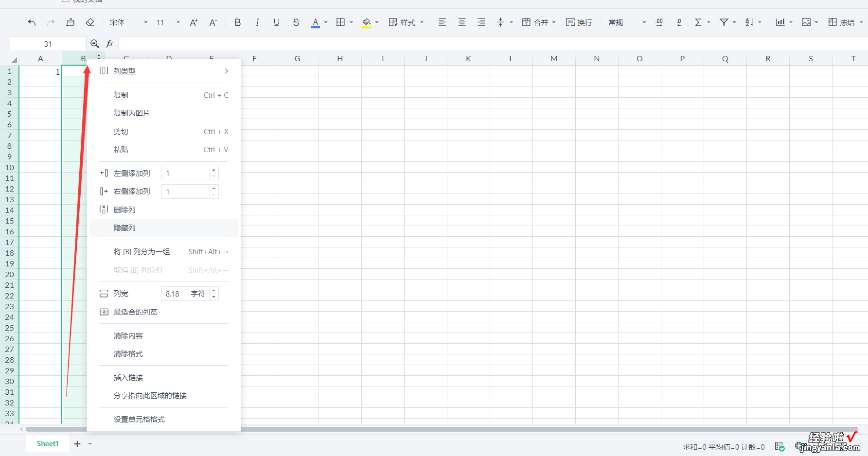The height and width of the screenshot is (456, 868).
Task: Toggle Strikethrough formatting
Action: tap(296, 22)
